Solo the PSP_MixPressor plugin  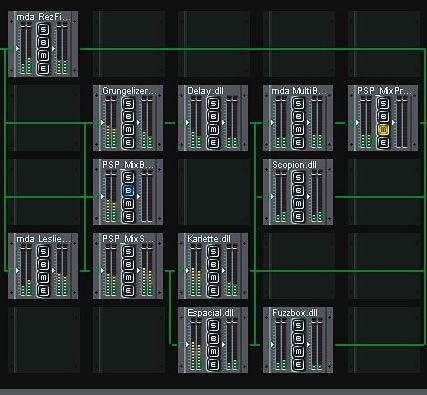(x=383, y=103)
